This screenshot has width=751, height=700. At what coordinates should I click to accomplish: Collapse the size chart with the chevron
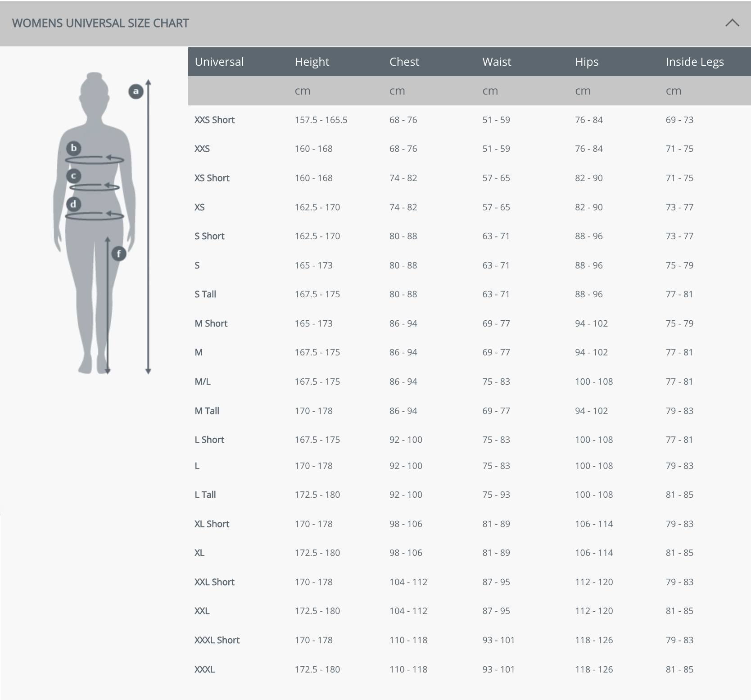pos(732,23)
